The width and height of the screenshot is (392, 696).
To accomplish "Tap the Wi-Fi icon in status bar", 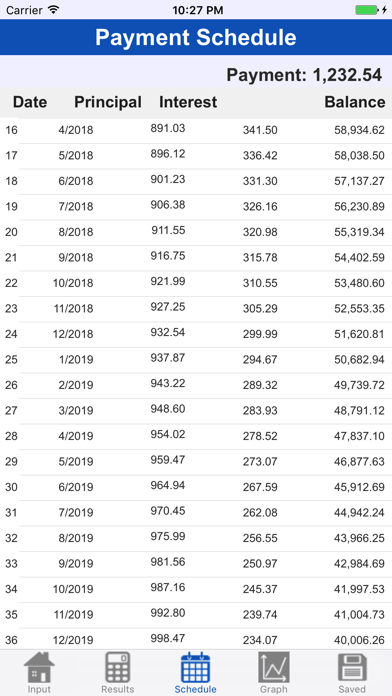I will point(54,9).
